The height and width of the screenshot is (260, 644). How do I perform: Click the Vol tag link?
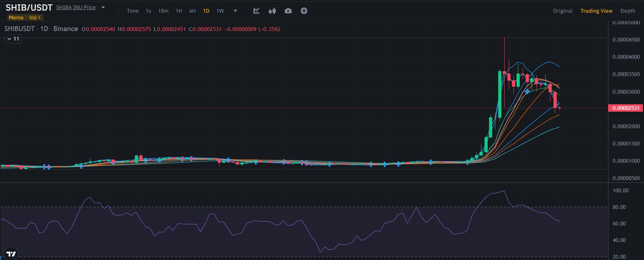coord(35,18)
